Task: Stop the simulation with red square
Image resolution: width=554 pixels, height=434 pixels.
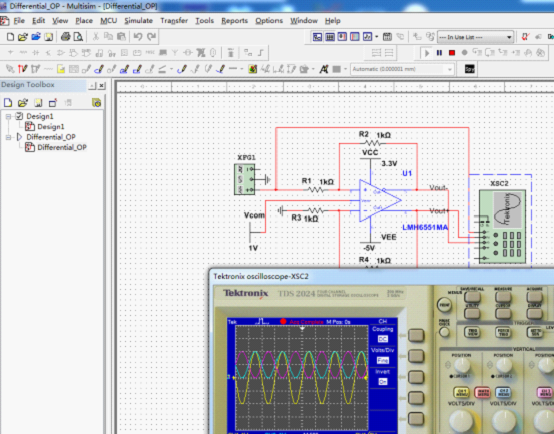Action: (x=452, y=53)
